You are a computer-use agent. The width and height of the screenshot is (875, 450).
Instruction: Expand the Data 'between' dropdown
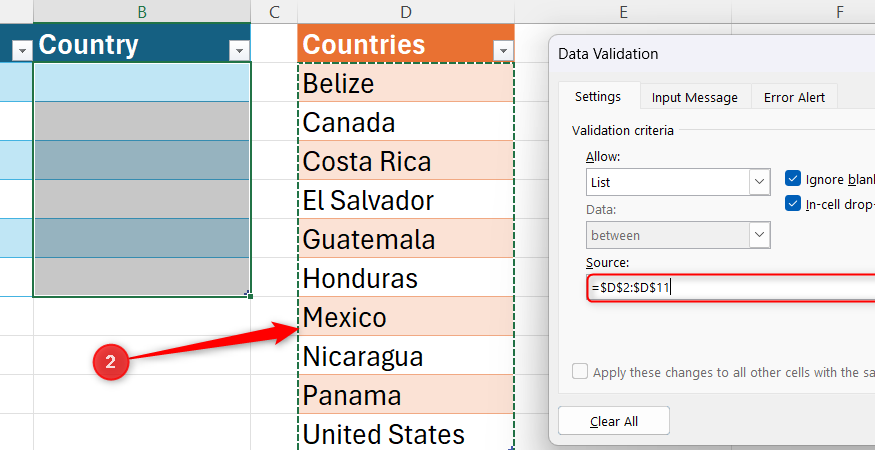click(x=759, y=235)
